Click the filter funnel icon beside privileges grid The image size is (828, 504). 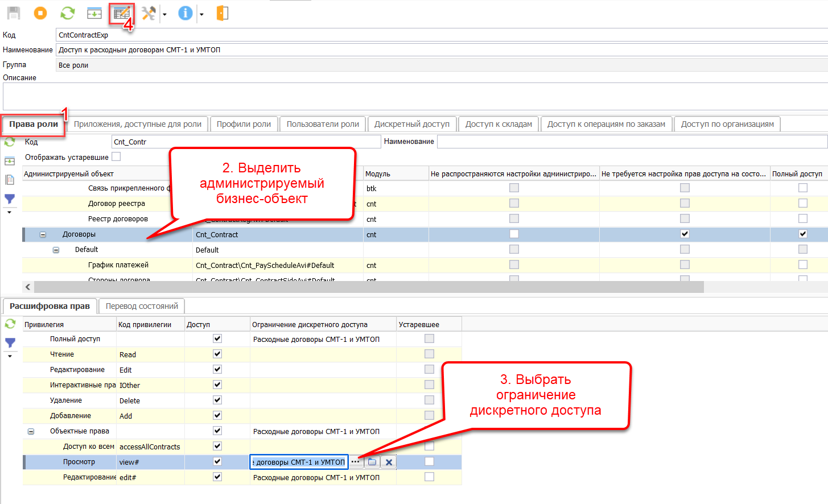(x=10, y=343)
